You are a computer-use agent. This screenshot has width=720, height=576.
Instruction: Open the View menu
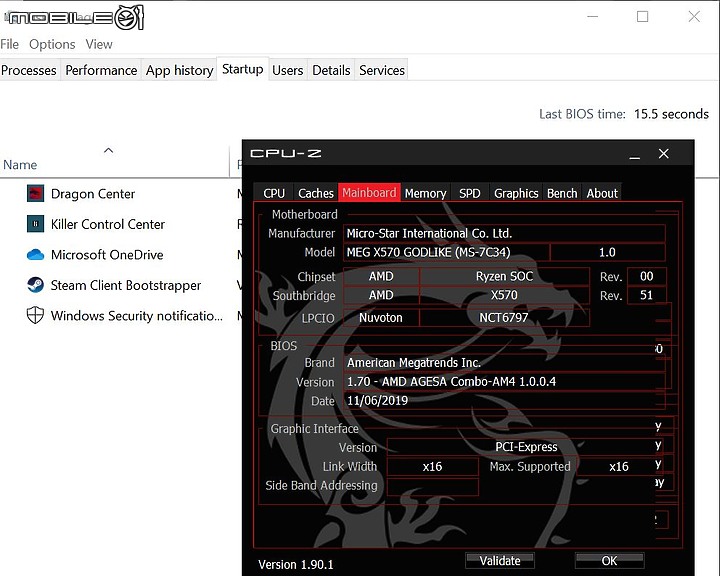pyautogui.click(x=99, y=44)
